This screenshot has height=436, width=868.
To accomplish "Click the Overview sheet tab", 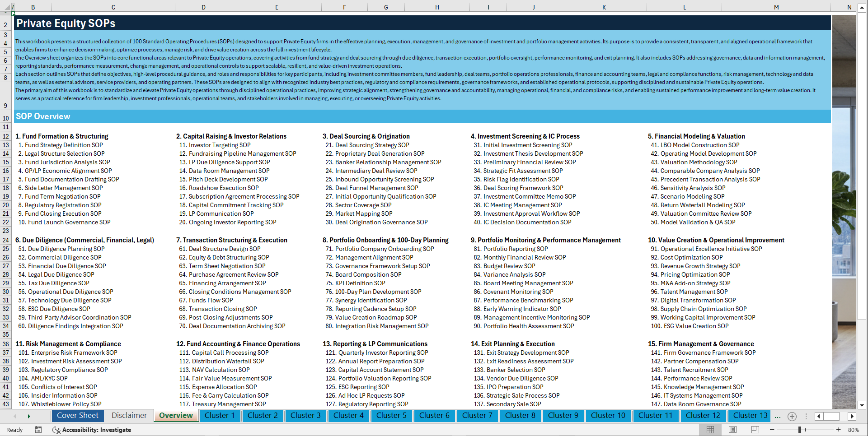I will 176,416.
